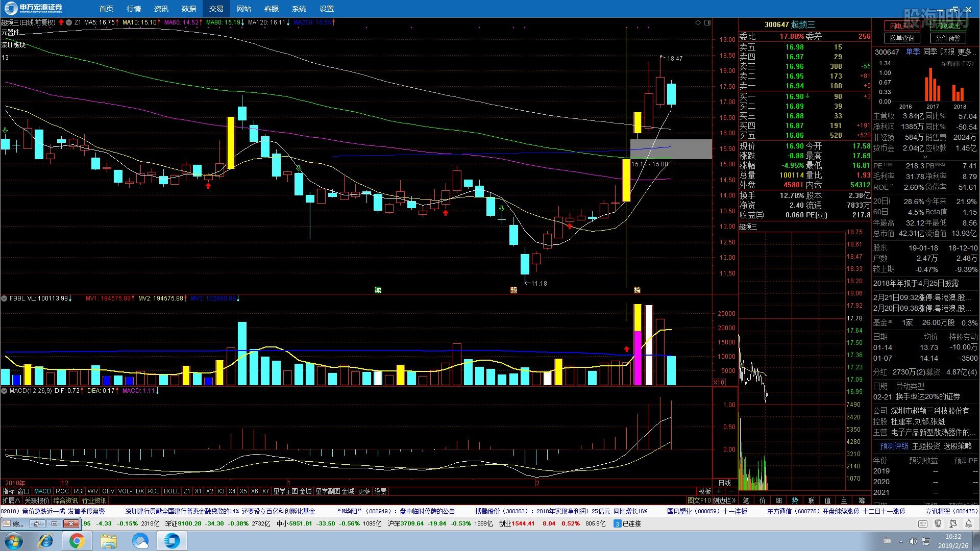Click the 已连接 connection status indicator
This screenshot has width=980, height=551.
click(x=627, y=523)
